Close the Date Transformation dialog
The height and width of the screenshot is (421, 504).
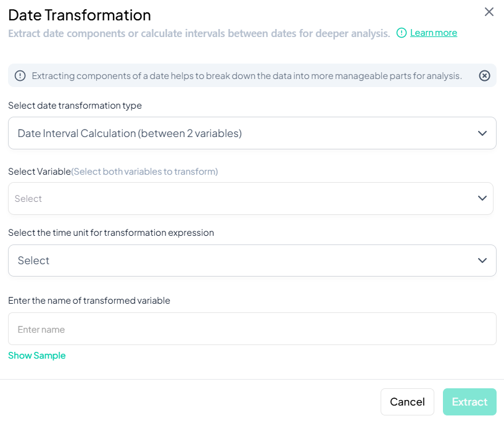coord(489,12)
